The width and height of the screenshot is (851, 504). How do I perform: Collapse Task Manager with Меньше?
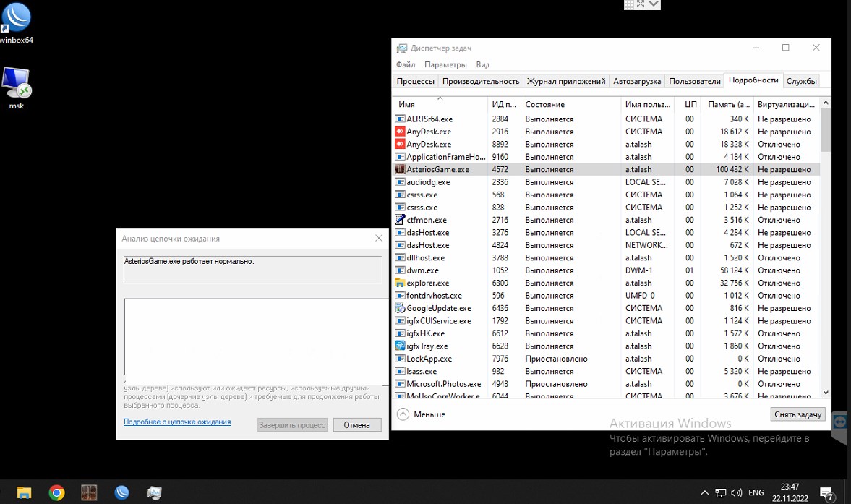[421, 414]
